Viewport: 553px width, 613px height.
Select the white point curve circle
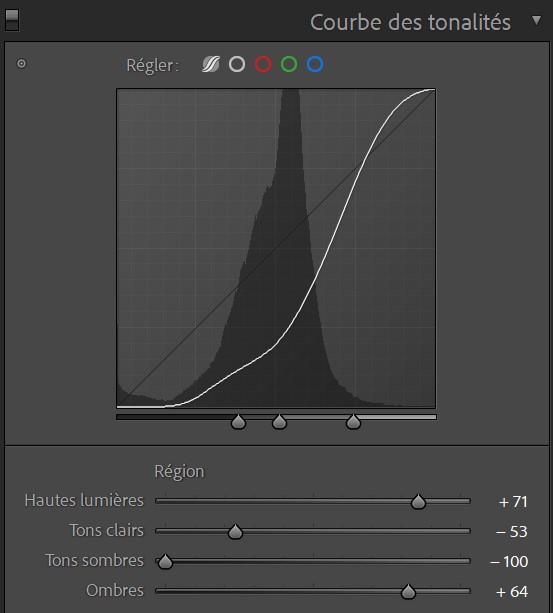pyautogui.click(x=237, y=64)
